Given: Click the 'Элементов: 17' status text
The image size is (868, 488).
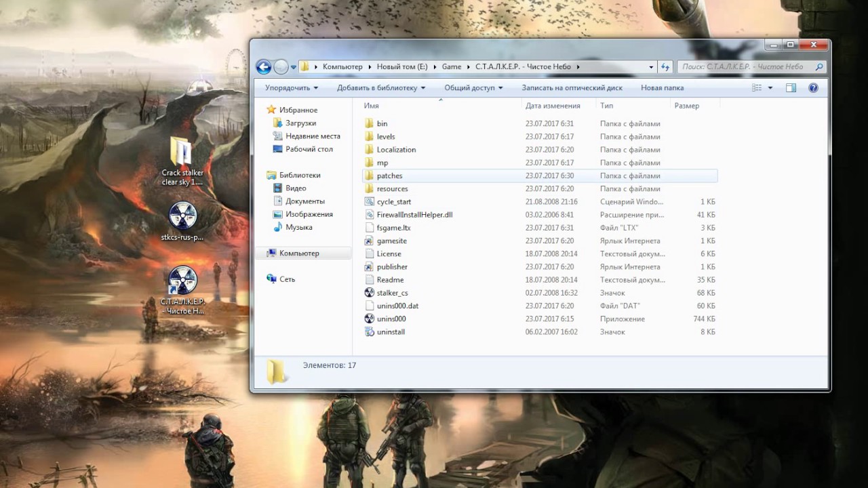Looking at the screenshot, I should pos(330,365).
